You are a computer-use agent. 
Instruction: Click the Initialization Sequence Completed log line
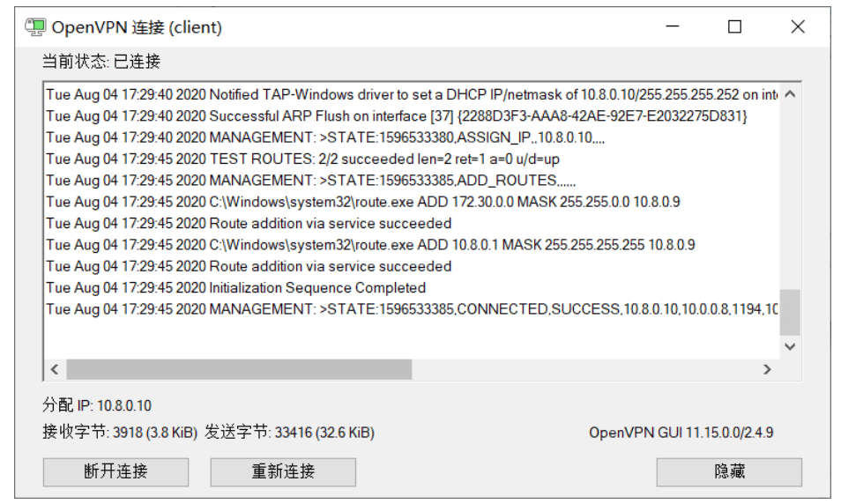(x=236, y=288)
